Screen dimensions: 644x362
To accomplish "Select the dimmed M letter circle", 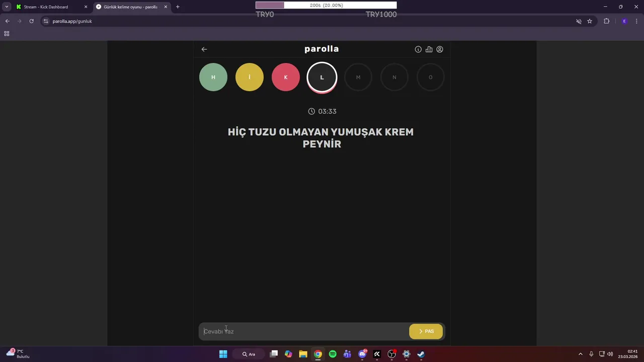I will point(358,77).
